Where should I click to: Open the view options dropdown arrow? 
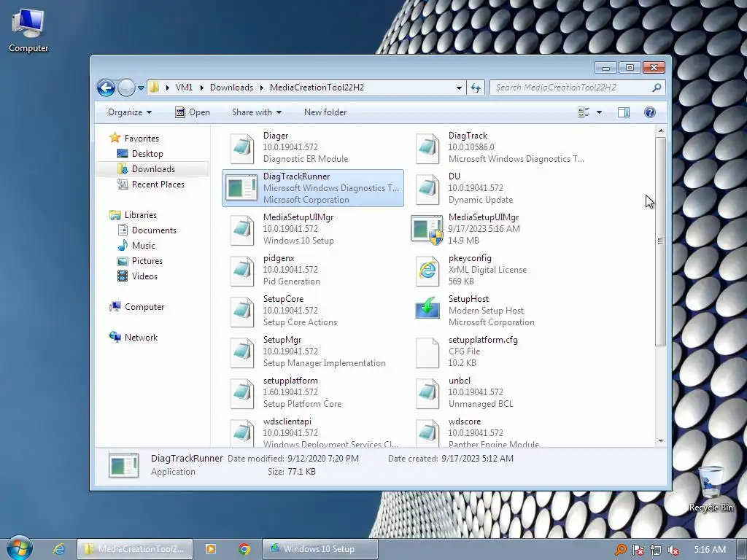tap(599, 112)
